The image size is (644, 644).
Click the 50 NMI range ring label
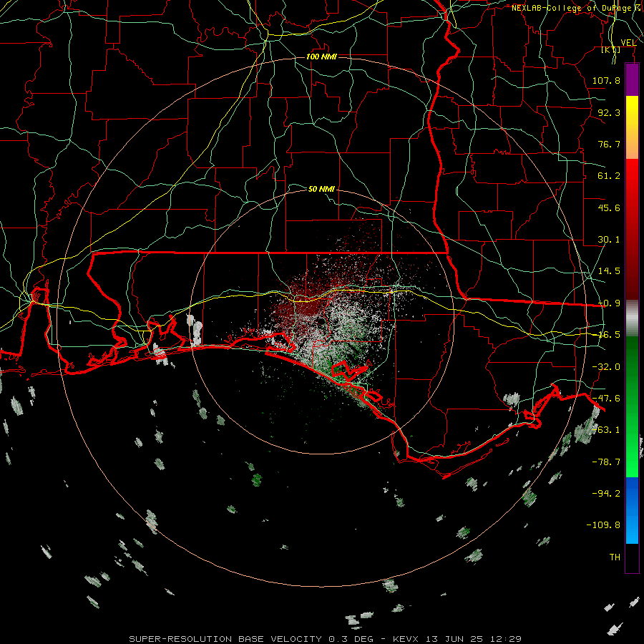[321, 189]
